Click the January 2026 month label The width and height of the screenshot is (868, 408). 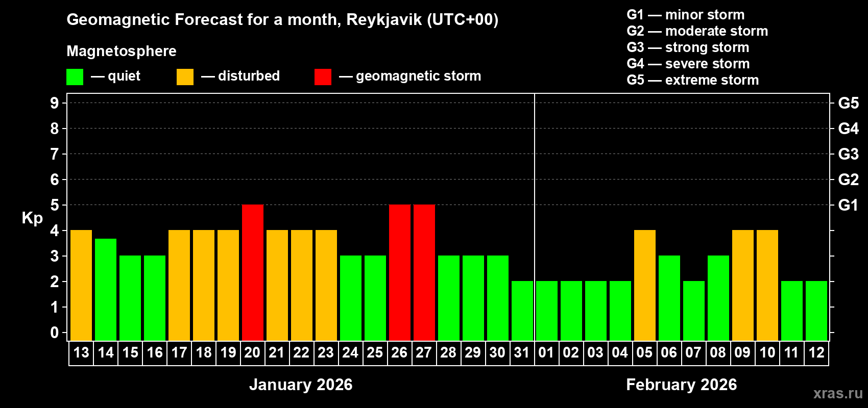301,385
